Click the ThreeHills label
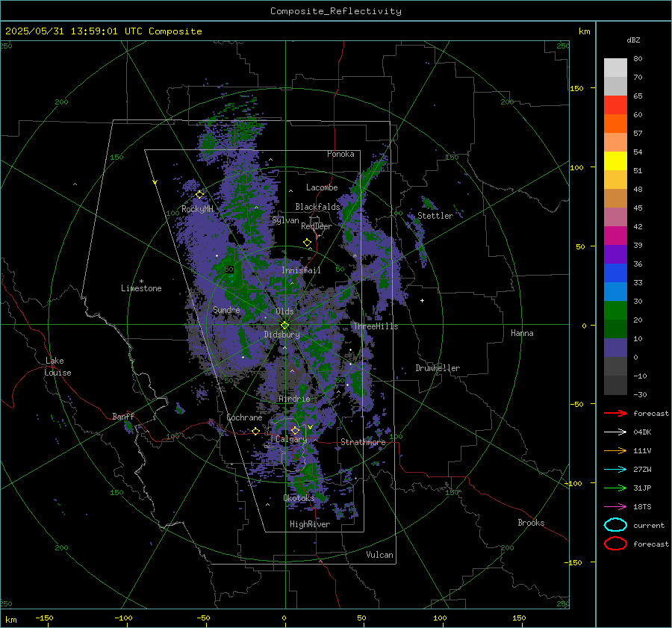The height and width of the screenshot is (628, 672). click(376, 326)
